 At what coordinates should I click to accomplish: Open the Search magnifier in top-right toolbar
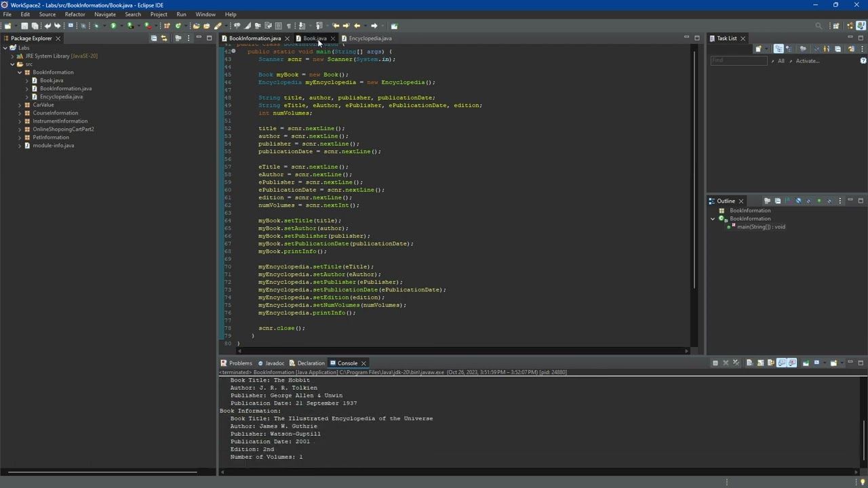(x=818, y=26)
